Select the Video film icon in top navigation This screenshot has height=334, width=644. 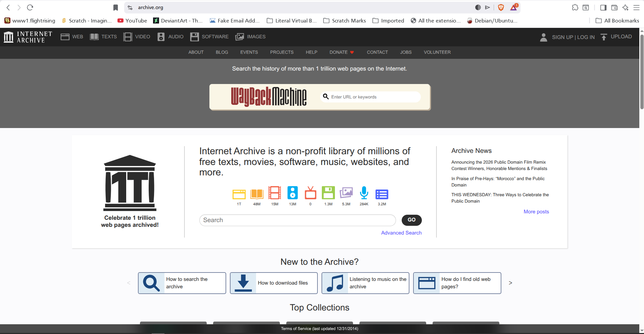tap(128, 37)
